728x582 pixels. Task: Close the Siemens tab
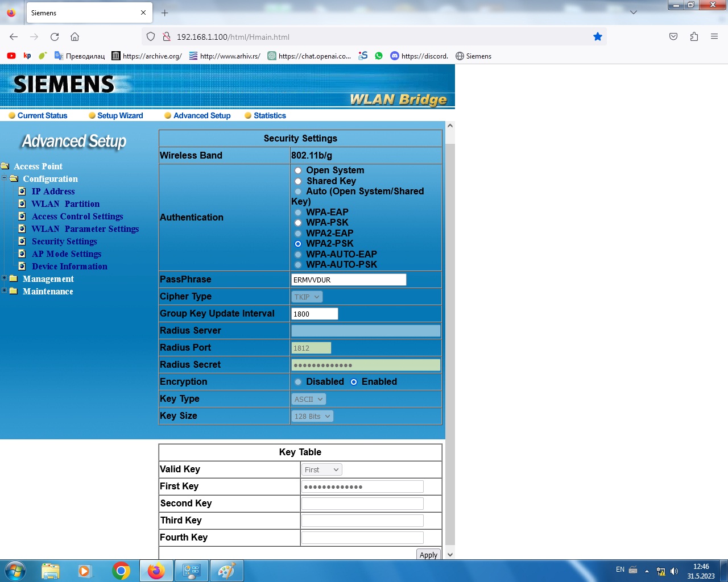pos(143,13)
